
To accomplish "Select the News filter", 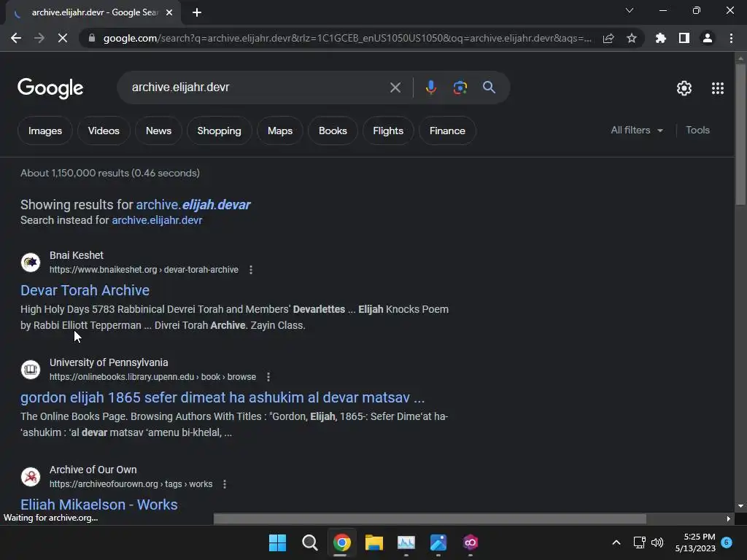I will click(158, 131).
